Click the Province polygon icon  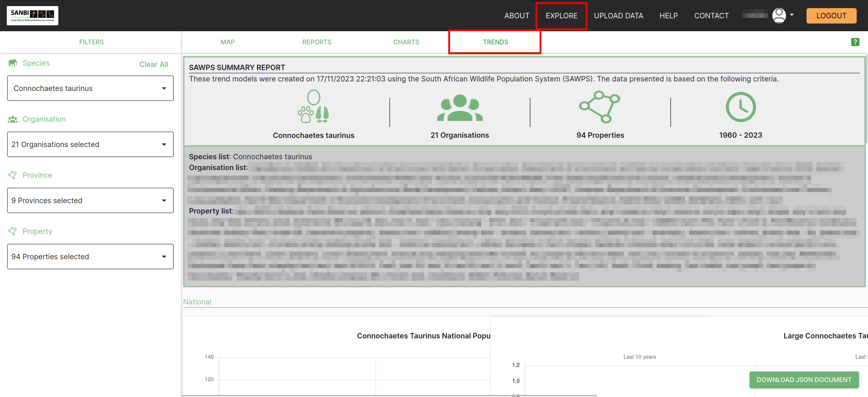[x=12, y=175]
